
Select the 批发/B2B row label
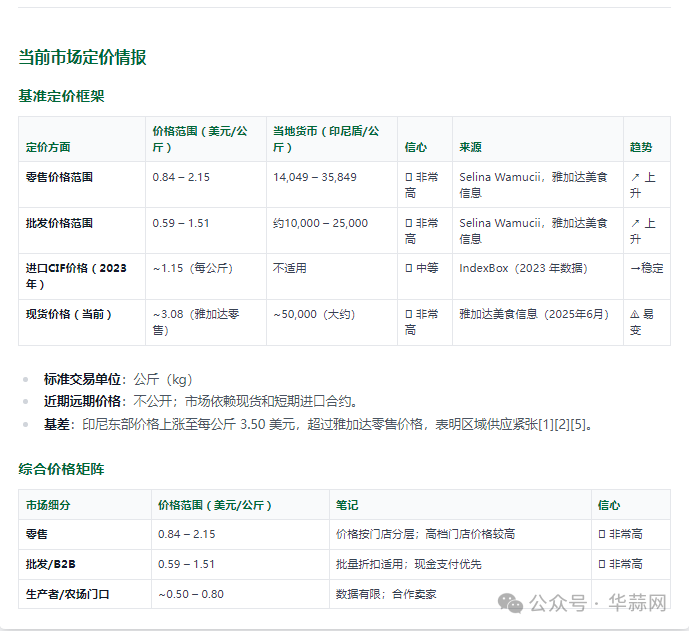(51, 564)
